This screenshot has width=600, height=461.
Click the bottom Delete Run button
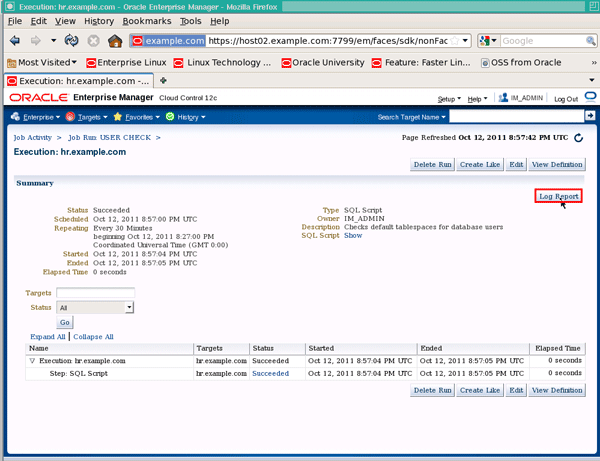[432, 390]
